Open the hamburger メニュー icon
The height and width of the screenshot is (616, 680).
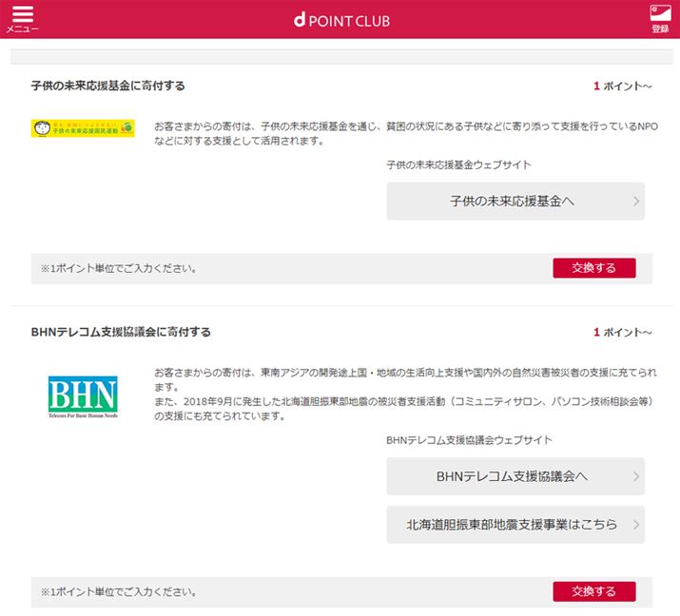pyautogui.click(x=22, y=19)
